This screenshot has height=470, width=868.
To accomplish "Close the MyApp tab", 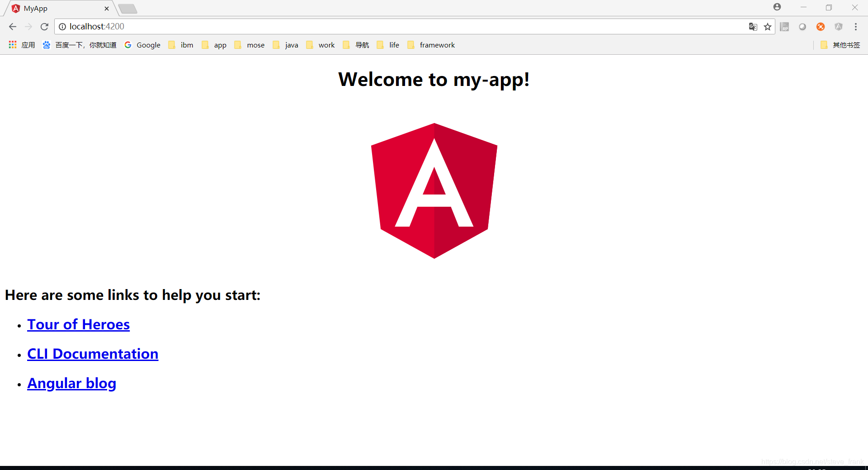I will (x=107, y=9).
